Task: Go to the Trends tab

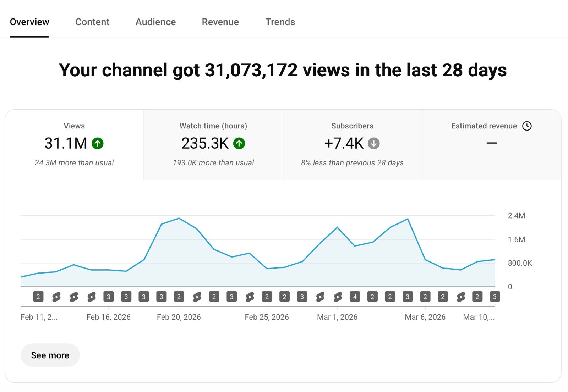Action: point(280,22)
